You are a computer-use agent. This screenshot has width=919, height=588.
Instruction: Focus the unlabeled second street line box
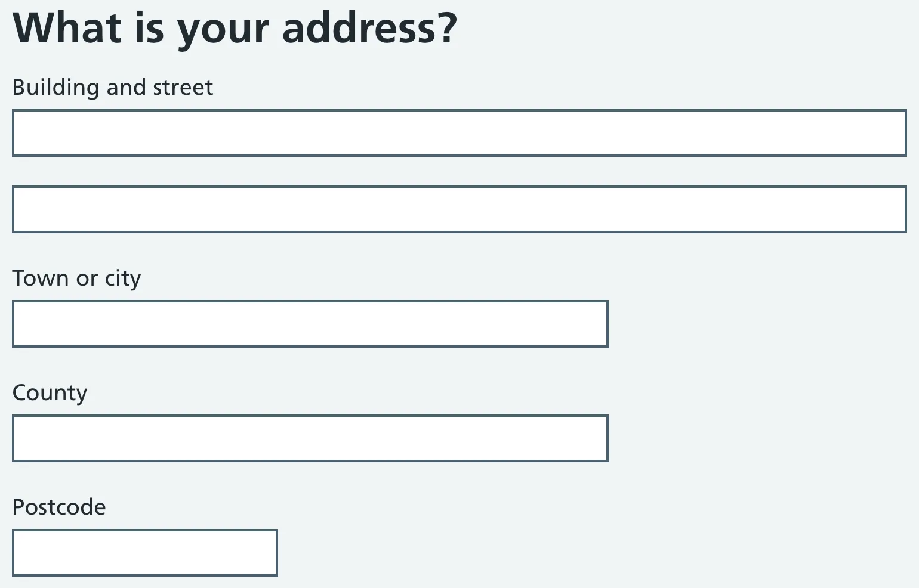pyautogui.click(x=459, y=209)
